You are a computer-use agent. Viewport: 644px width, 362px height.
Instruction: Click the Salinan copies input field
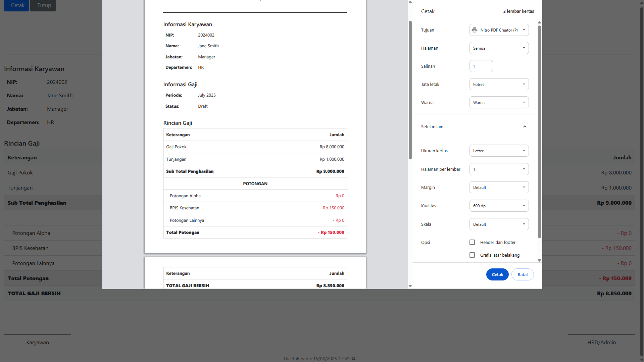(x=481, y=66)
